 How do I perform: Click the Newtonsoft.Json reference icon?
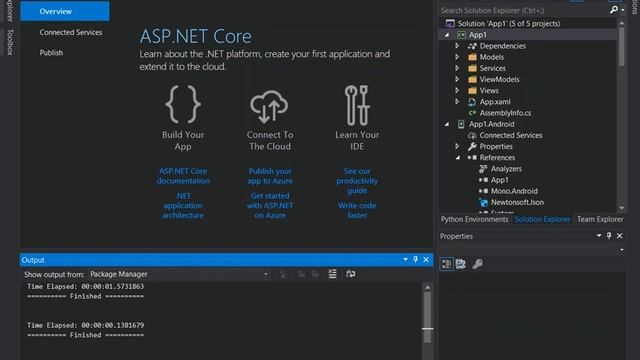coord(483,202)
